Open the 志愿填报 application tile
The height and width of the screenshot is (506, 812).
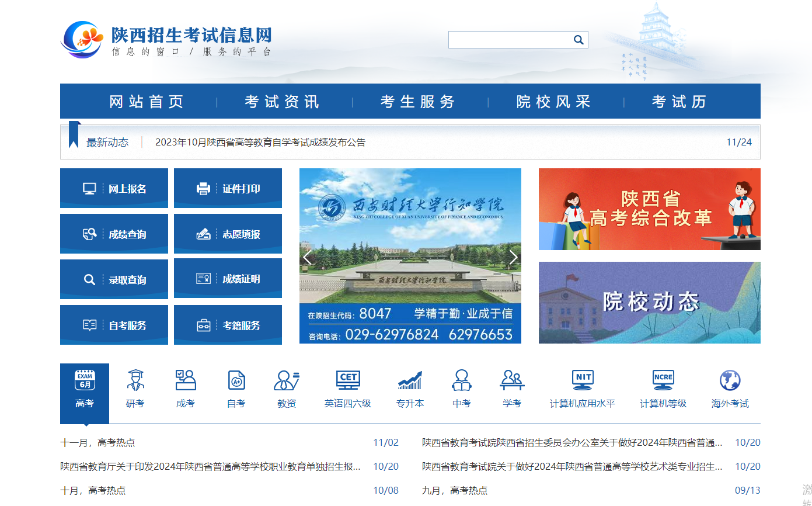228,234
